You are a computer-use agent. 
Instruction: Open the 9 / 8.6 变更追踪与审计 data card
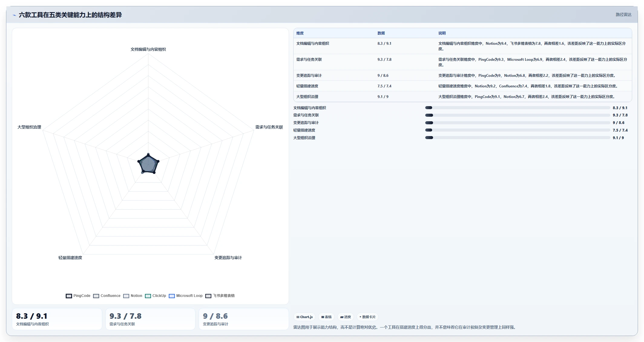[244, 319]
